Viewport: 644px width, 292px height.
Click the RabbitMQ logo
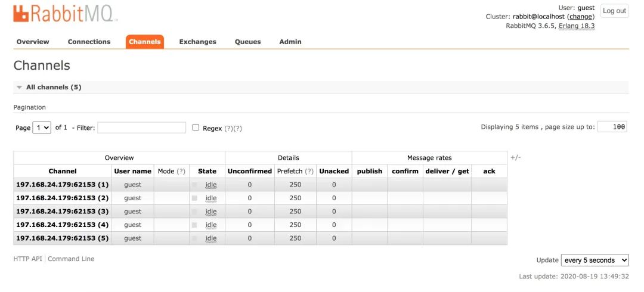[66, 14]
